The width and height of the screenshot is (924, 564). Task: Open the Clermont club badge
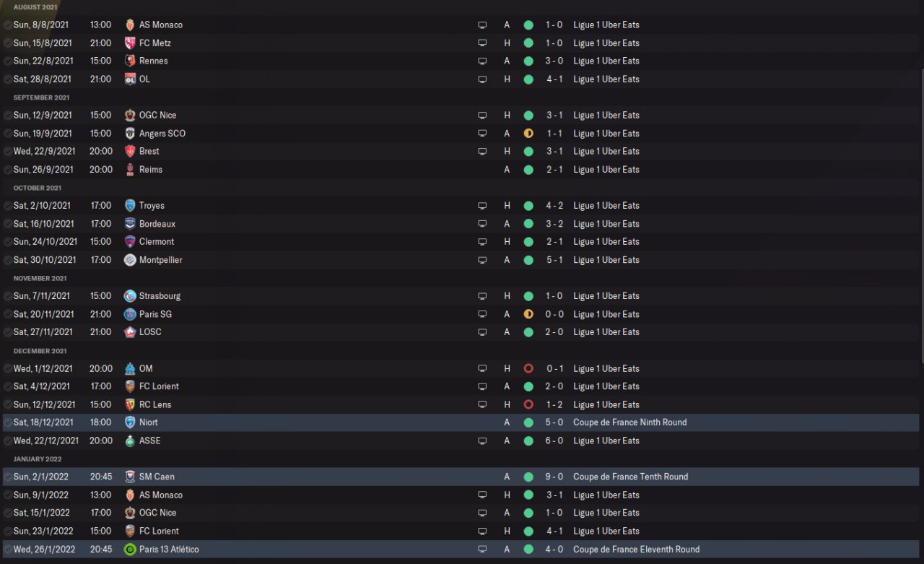(130, 242)
